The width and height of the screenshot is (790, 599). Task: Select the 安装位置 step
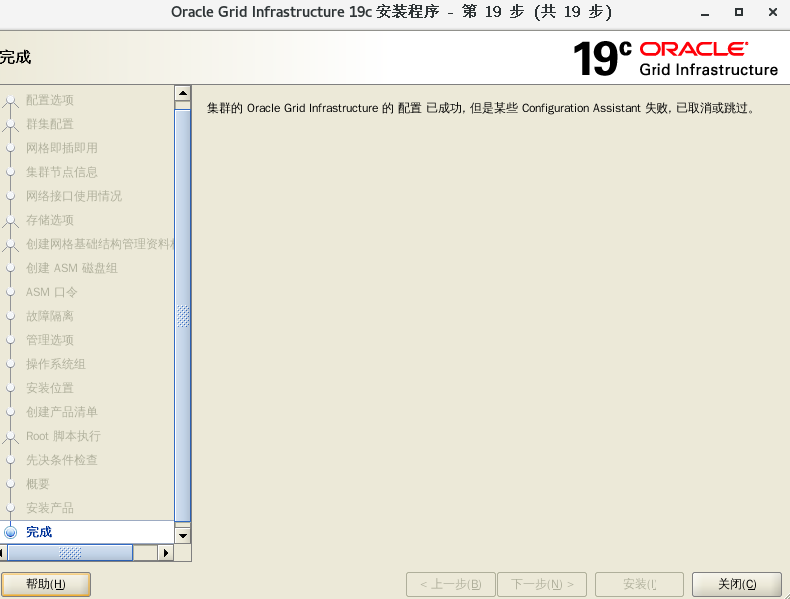pyautogui.click(x=50, y=388)
